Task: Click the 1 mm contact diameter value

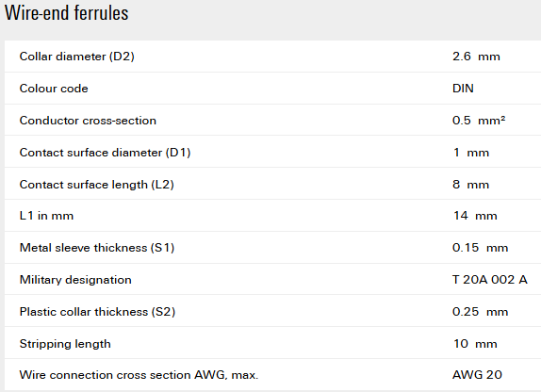Action: pos(471,153)
